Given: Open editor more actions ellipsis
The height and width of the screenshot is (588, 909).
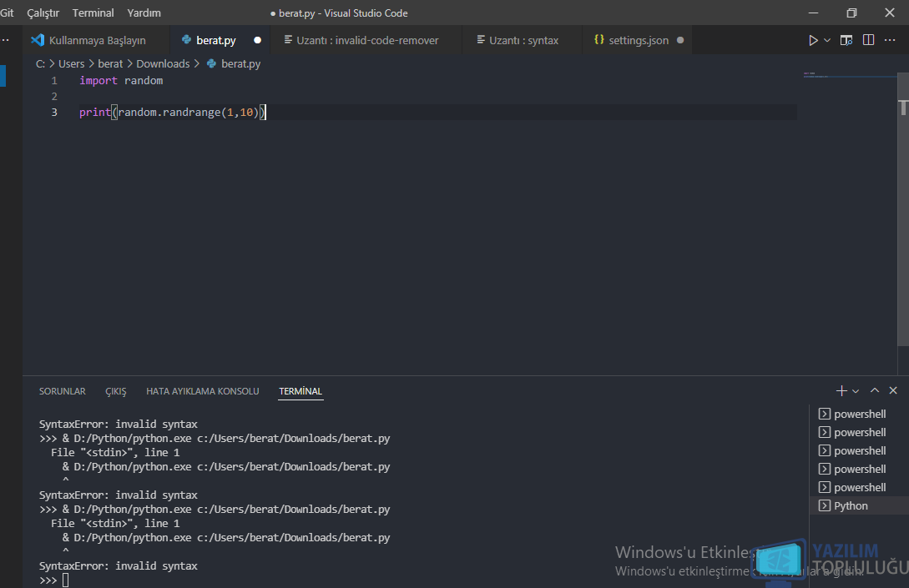Looking at the screenshot, I should click(890, 40).
